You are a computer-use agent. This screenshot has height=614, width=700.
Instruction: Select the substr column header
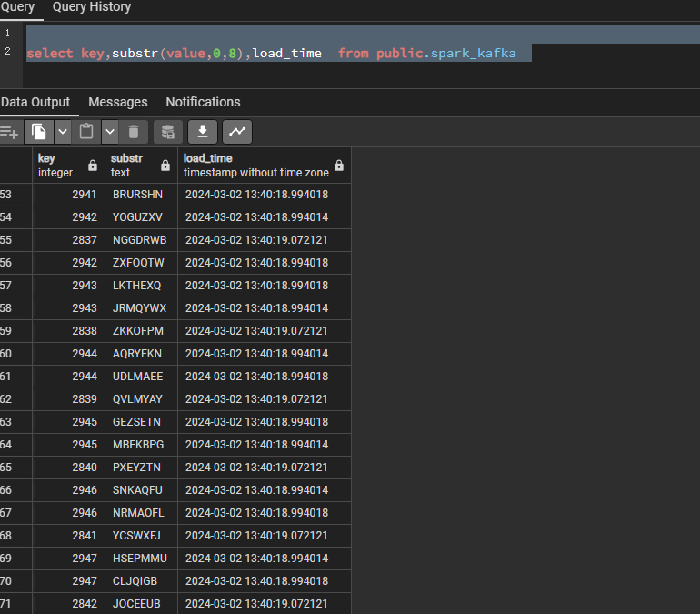pyautogui.click(x=132, y=165)
